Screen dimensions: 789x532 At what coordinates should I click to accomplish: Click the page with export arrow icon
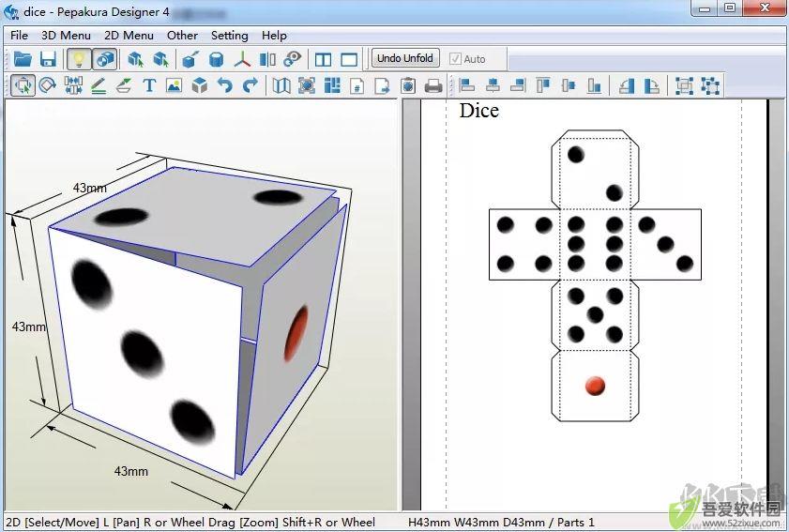pos(382,85)
